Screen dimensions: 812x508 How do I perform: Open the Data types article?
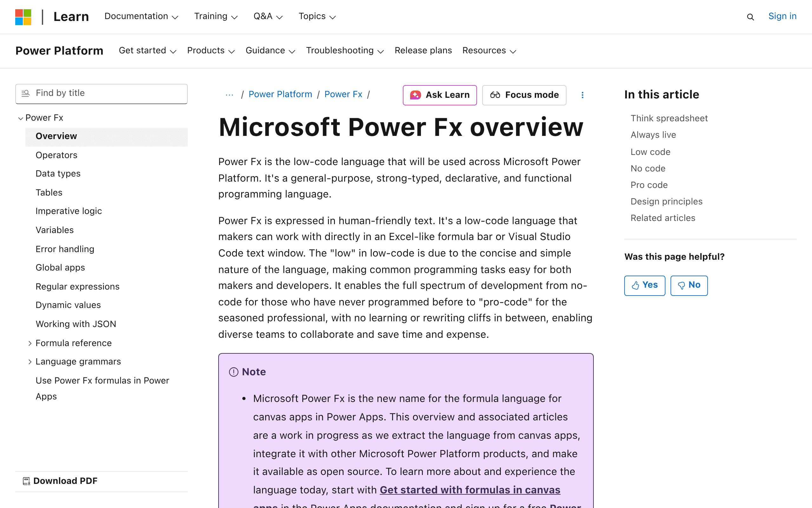[x=58, y=174]
